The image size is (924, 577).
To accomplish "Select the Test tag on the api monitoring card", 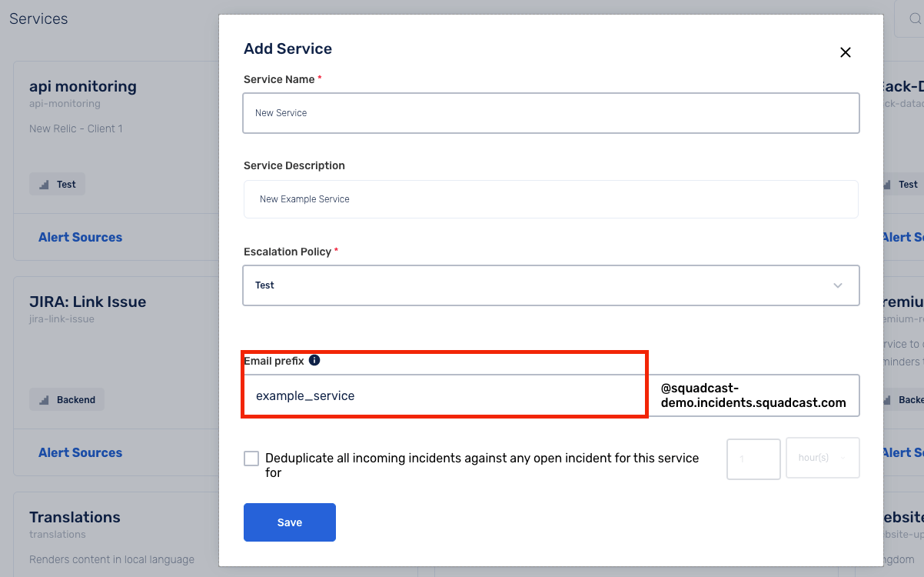I will [58, 185].
